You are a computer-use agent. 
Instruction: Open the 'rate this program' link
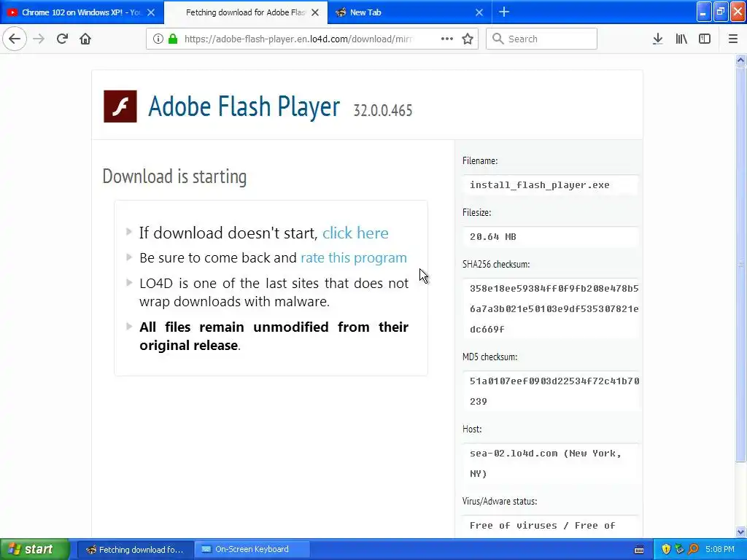point(354,257)
